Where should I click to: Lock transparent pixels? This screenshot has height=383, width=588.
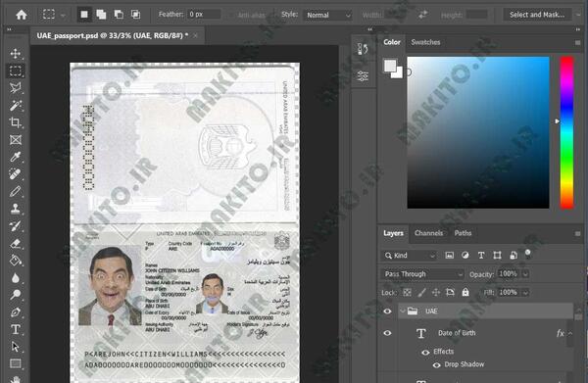click(x=408, y=292)
